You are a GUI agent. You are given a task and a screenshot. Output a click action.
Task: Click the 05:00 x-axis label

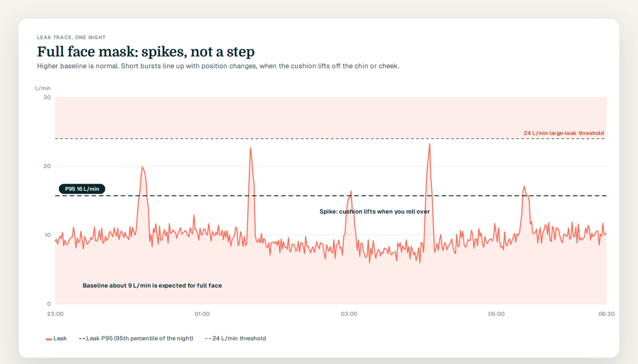click(x=496, y=314)
